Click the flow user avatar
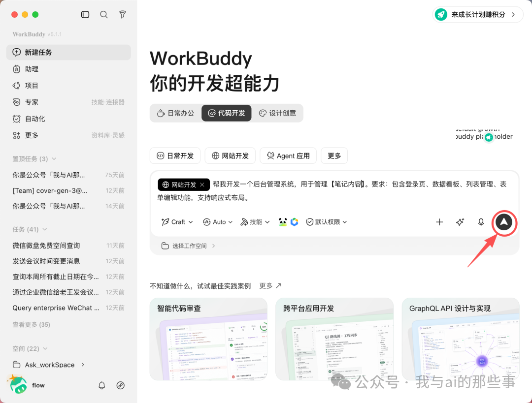Image resolution: width=532 pixels, height=403 pixels. click(18, 385)
